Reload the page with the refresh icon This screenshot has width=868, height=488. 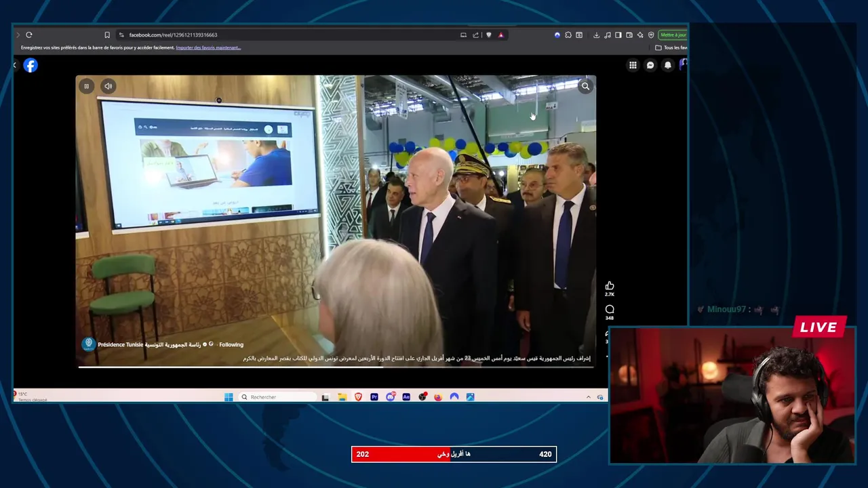tap(28, 35)
